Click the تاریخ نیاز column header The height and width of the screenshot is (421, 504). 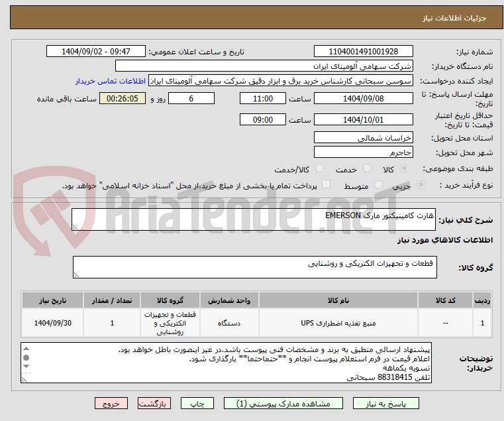(53, 300)
